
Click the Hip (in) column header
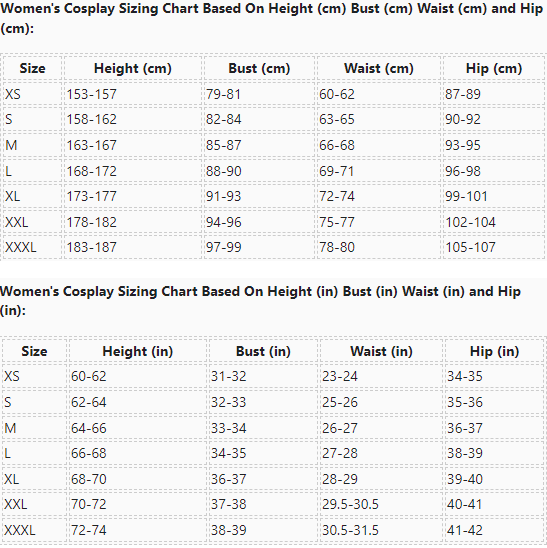tap(494, 351)
